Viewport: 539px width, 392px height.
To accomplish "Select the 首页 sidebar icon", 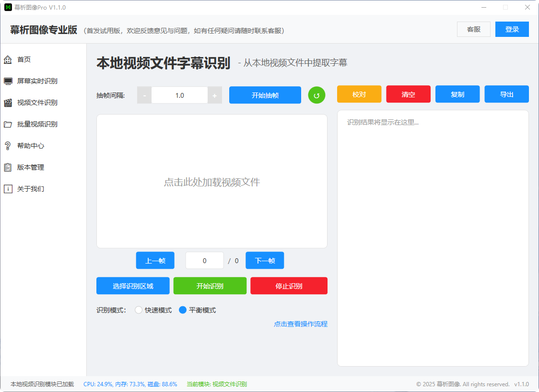I will [x=8, y=59].
